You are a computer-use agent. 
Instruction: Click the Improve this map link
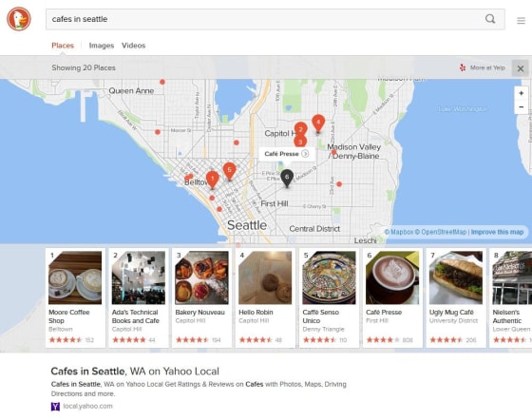pos(497,232)
